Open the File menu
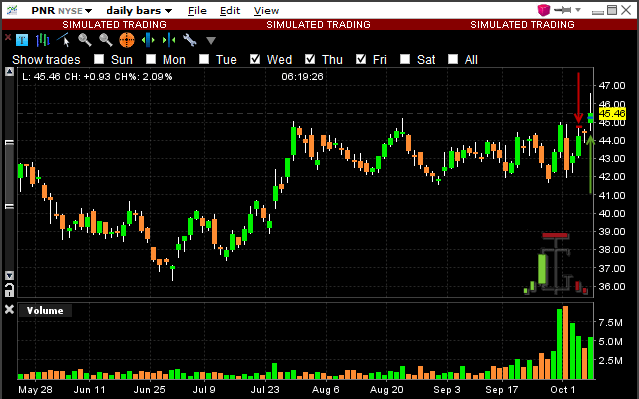The height and width of the screenshot is (399, 639). (197, 11)
